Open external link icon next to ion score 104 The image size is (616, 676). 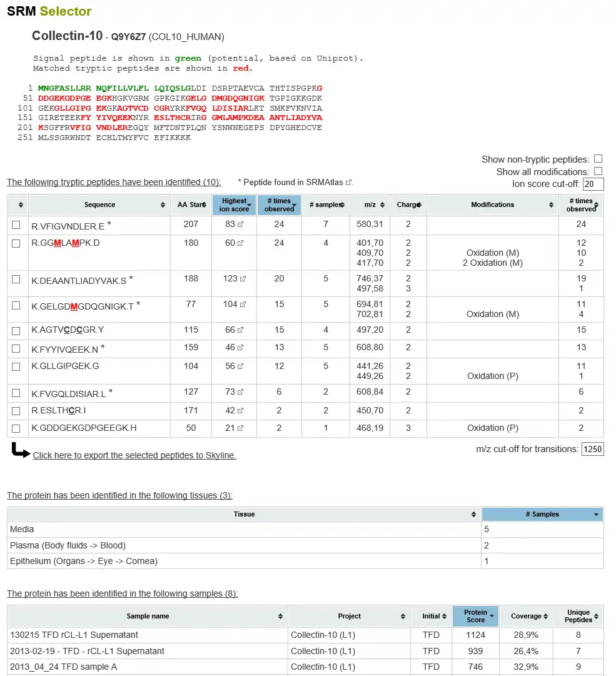pos(243,305)
